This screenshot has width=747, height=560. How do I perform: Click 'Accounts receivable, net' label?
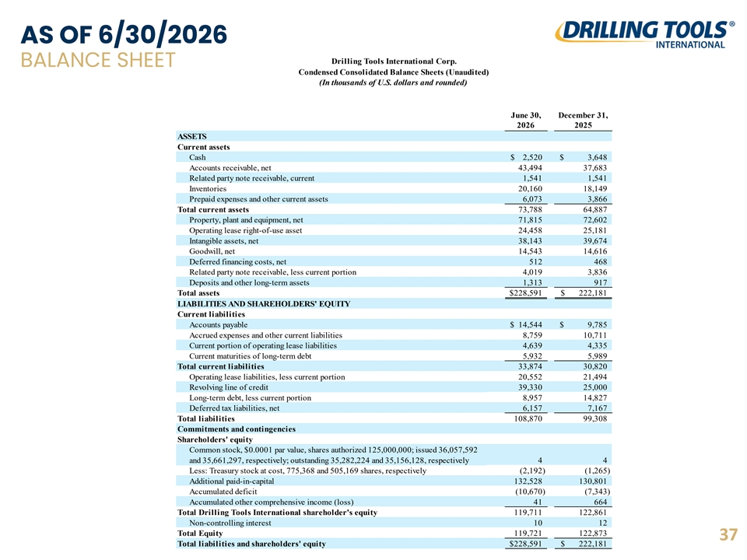coord(230,168)
